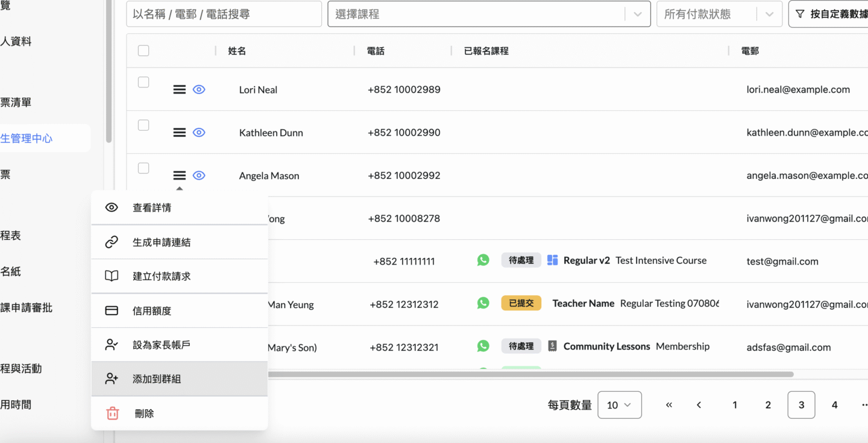Click the eye icon beside Lori Neal

pyautogui.click(x=199, y=90)
